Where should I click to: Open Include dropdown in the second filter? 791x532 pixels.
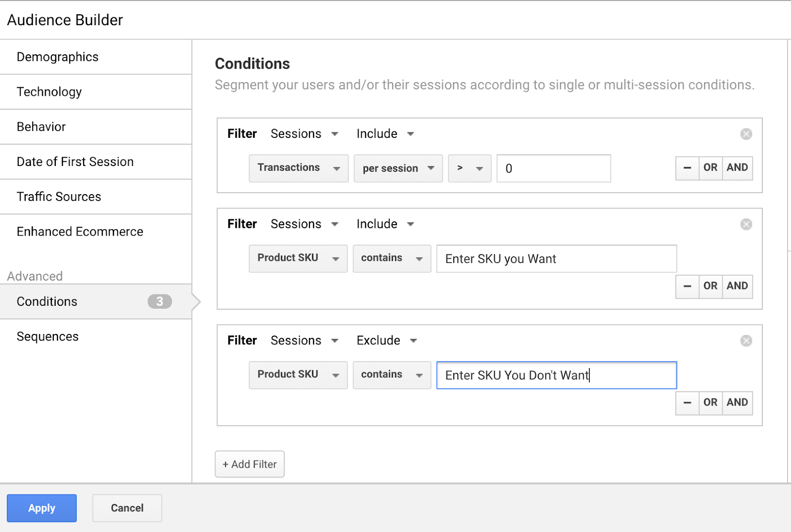tap(386, 224)
